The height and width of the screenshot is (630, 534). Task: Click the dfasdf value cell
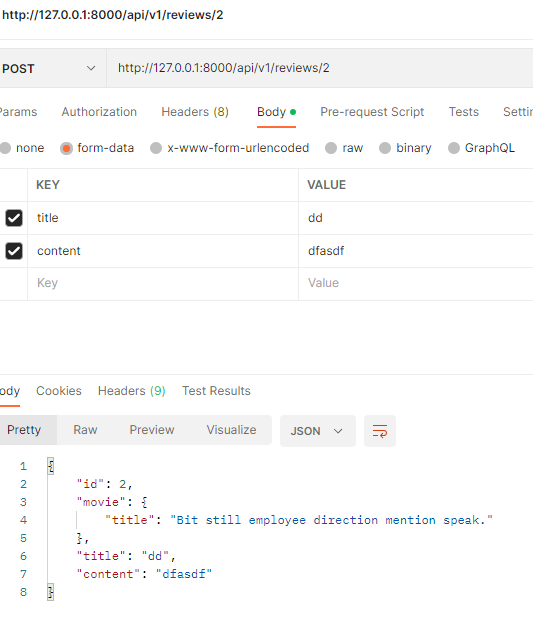(x=416, y=251)
